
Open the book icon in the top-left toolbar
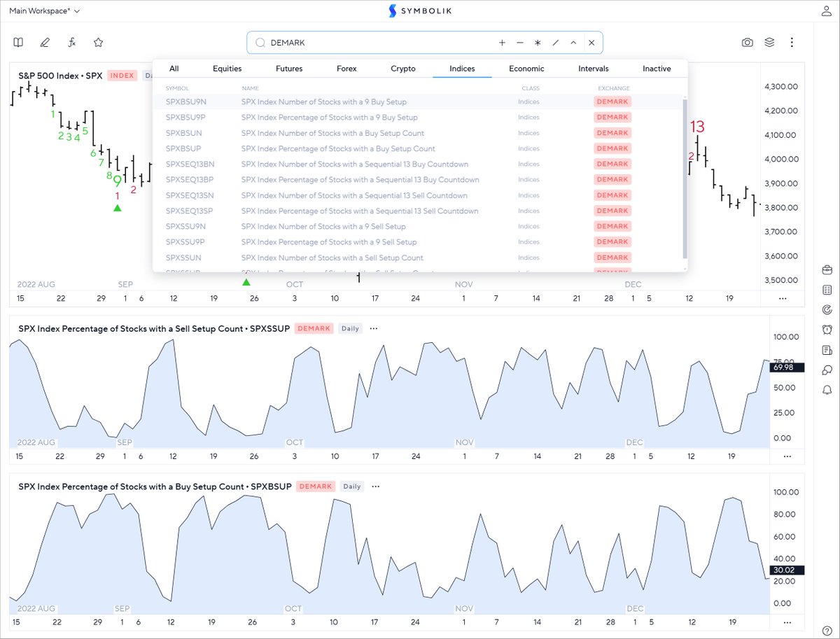pyautogui.click(x=17, y=42)
